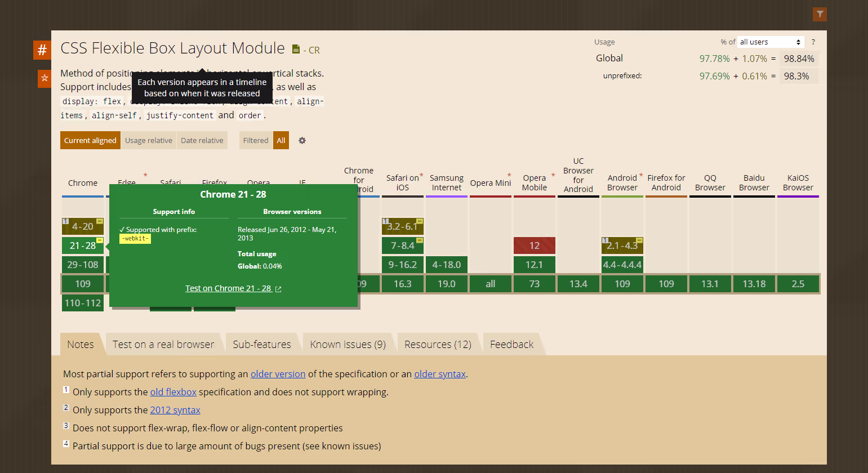
Task: Select the 'All' browsers toggle
Action: (281, 140)
